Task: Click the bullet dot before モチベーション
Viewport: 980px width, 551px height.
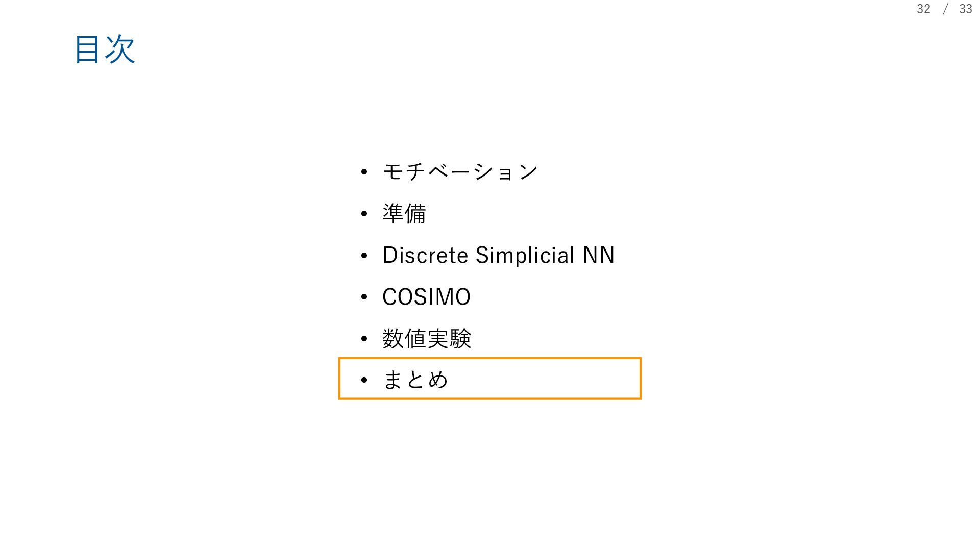Action: pyautogui.click(x=364, y=172)
